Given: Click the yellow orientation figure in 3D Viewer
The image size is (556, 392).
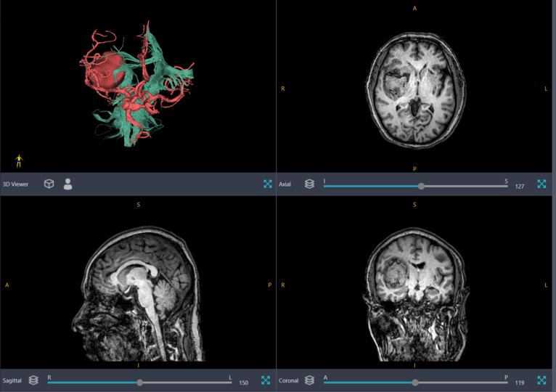Looking at the screenshot, I should tap(19, 161).
